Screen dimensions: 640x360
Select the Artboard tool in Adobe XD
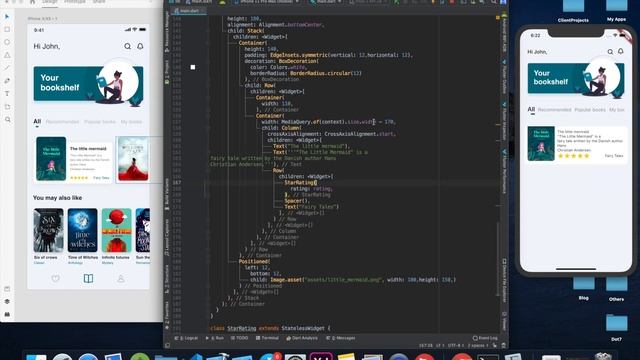point(7,107)
